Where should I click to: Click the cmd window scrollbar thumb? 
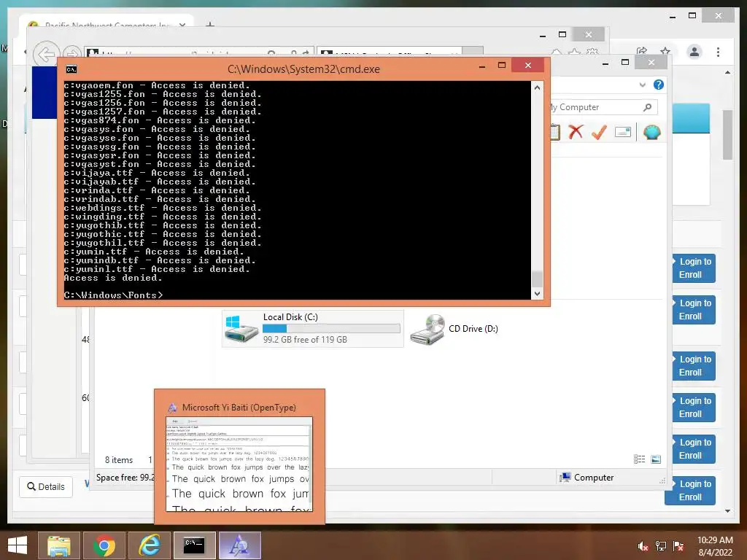pyautogui.click(x=537, y=279)
